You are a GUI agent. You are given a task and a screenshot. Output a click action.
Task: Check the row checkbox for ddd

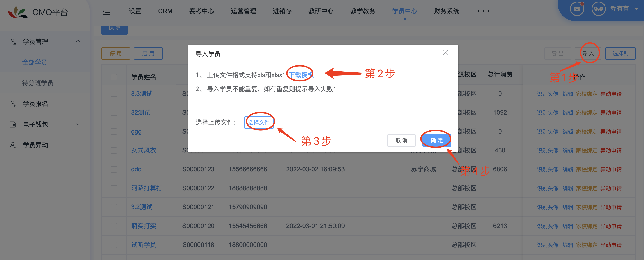pos(114,169)
